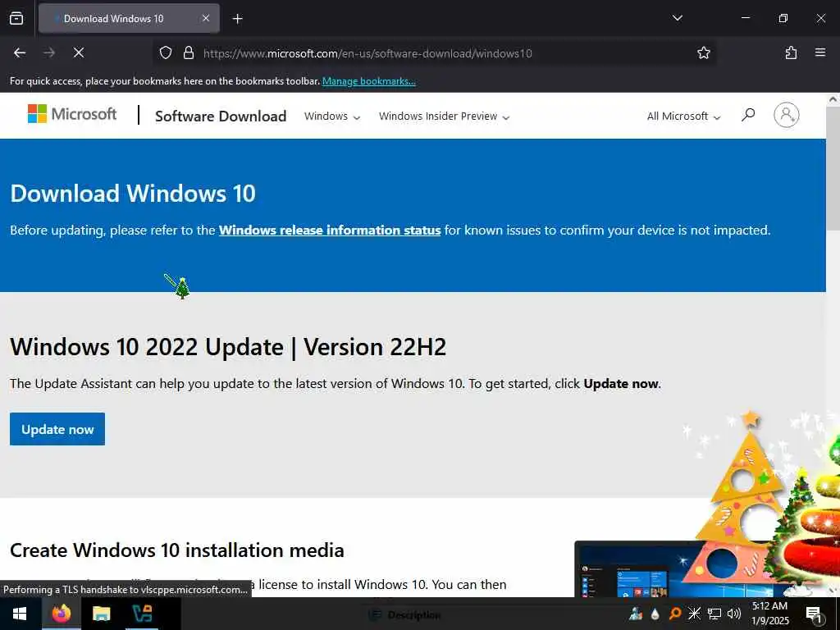Viewport: 840px width, 630px height.
Task: Open the orange magnifier tray icon
Action: (x=674, y=614)
